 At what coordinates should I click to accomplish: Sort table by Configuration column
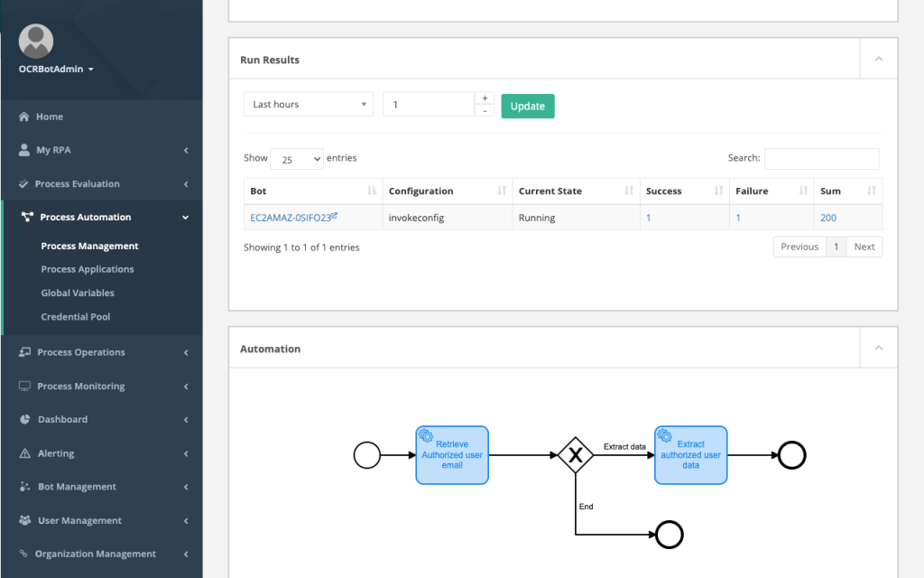point(448,191)
